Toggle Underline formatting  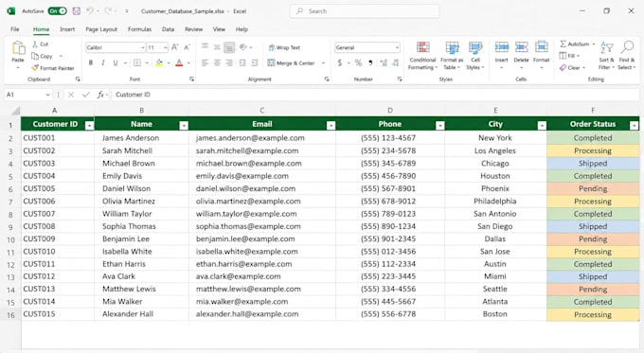pos(116,62)
